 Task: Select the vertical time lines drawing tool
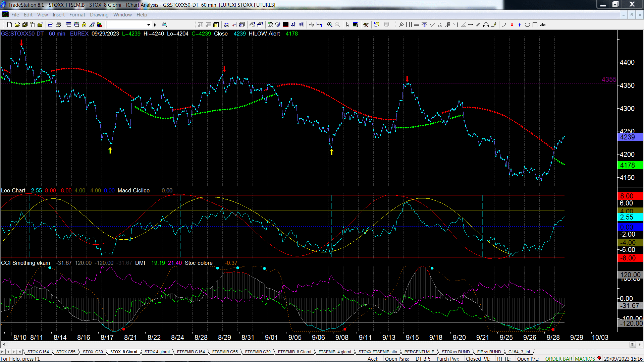click(x=409, y=25)
